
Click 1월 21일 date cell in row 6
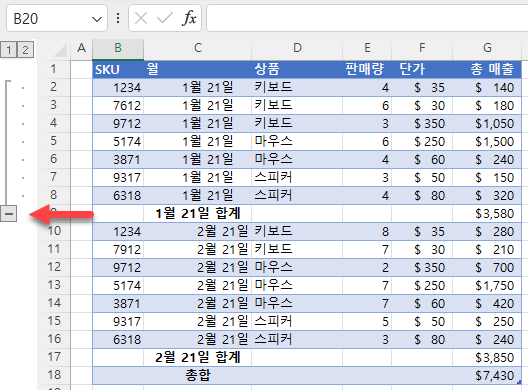[x=198, y=160]
